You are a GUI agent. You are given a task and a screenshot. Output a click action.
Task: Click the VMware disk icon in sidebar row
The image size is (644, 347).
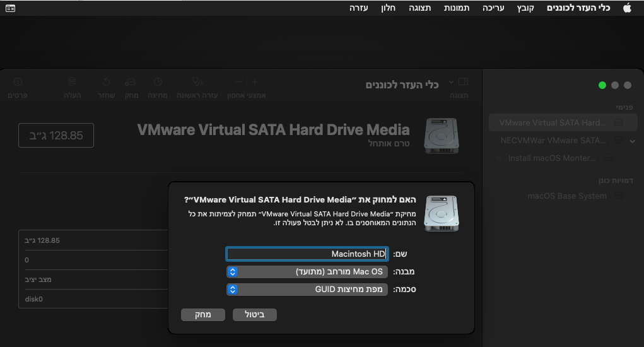(x=619, y=123)
